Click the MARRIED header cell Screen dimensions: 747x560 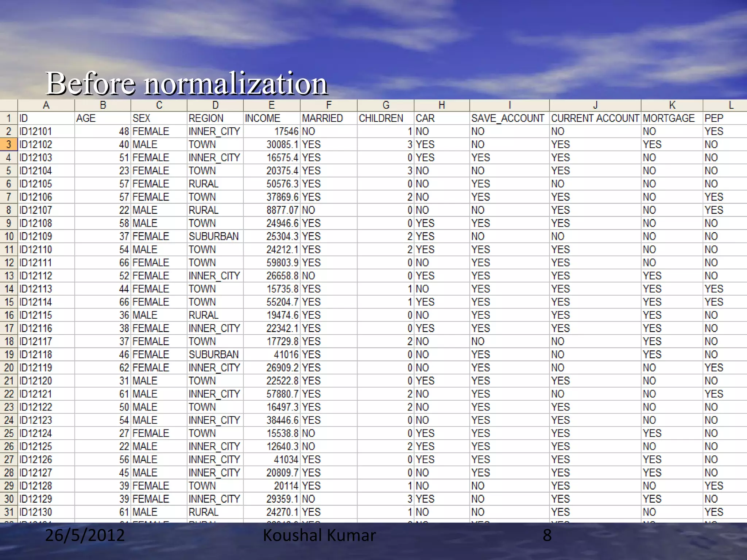pos(329,118)
